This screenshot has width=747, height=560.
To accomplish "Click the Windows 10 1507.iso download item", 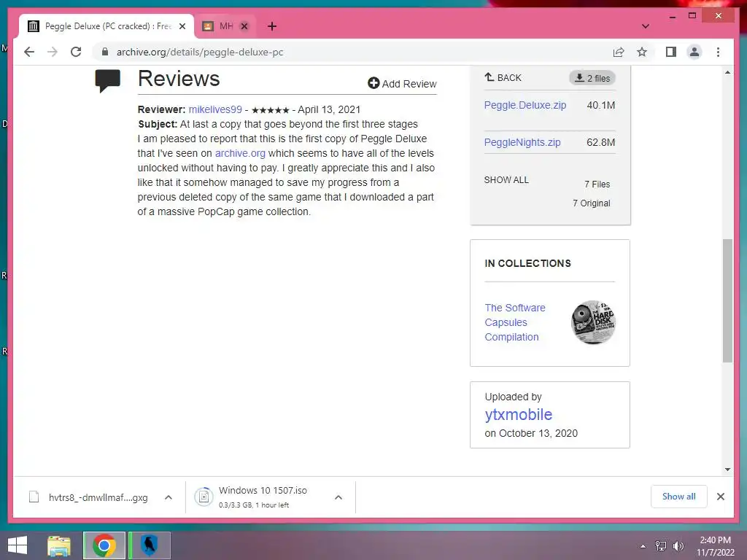I will 263,497.
